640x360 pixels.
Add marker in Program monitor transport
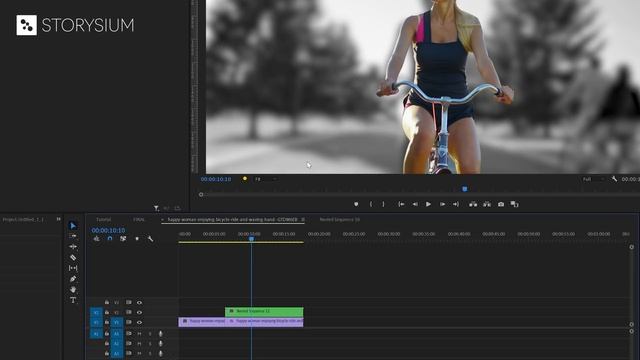tap(356, 204)
